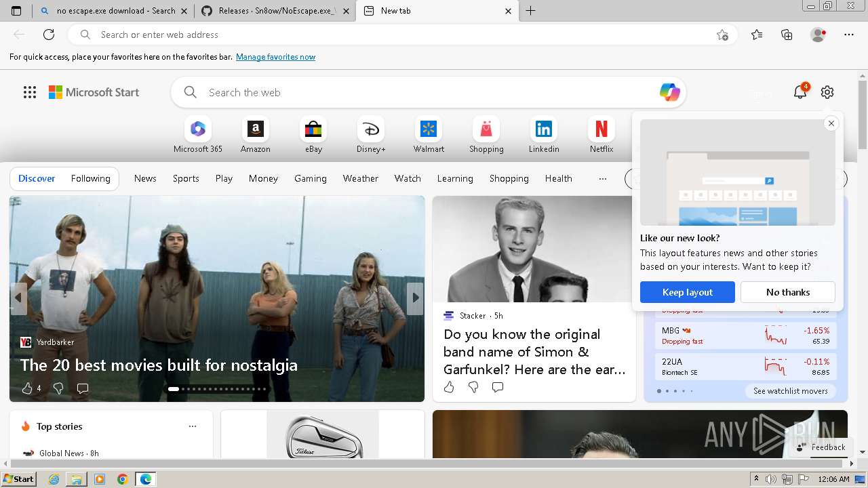Switch to no escape.exe download tab
The image size is (868, 488).
tap(113, 11)
